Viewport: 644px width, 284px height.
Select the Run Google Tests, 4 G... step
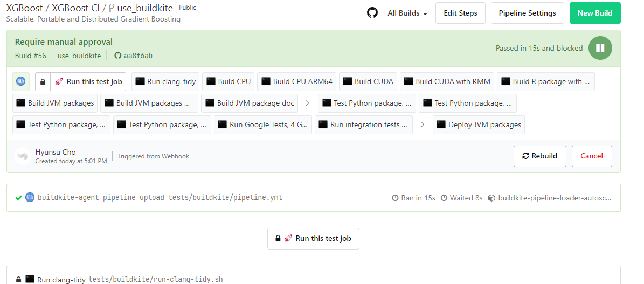click(x=263, y=124)
